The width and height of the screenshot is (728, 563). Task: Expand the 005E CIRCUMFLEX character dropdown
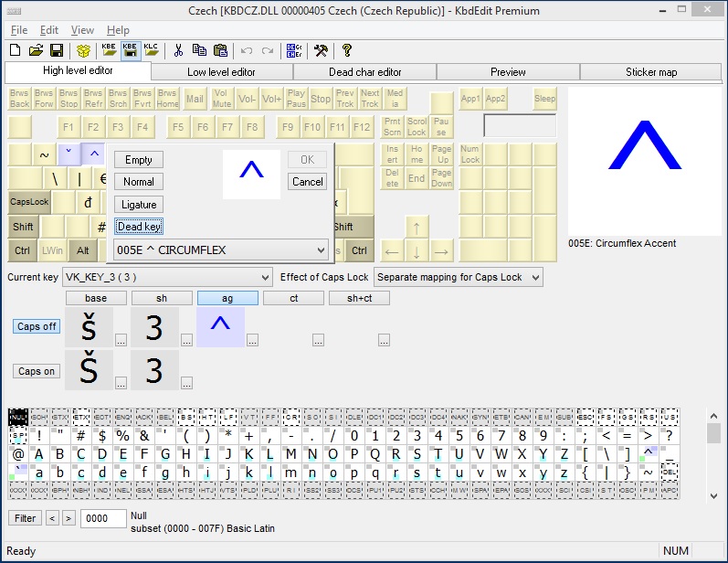(320, 250)
